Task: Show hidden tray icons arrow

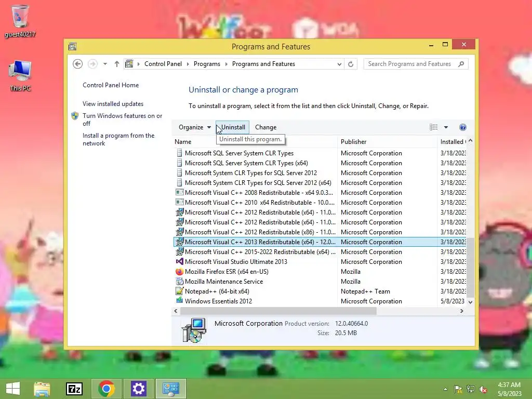Action: point(445,389)
